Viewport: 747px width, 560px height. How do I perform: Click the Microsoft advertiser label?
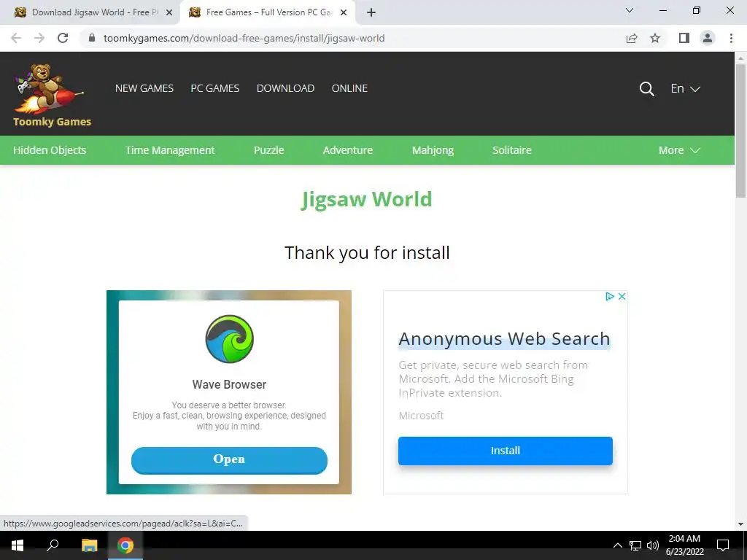coord(421,415)
